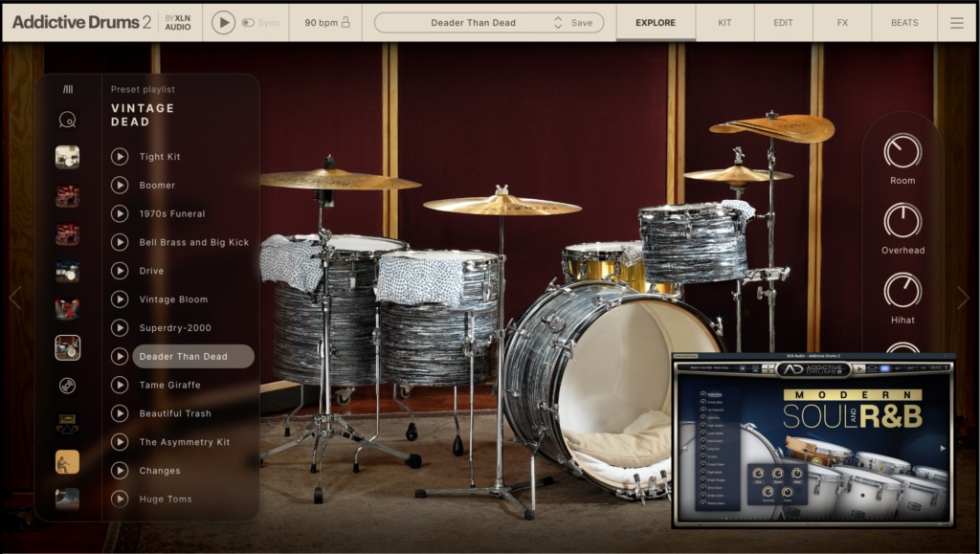The width and height of the screenshot is (980, 554).
Task: Adjust the Hihat knob
Action: tap(902, 291)
